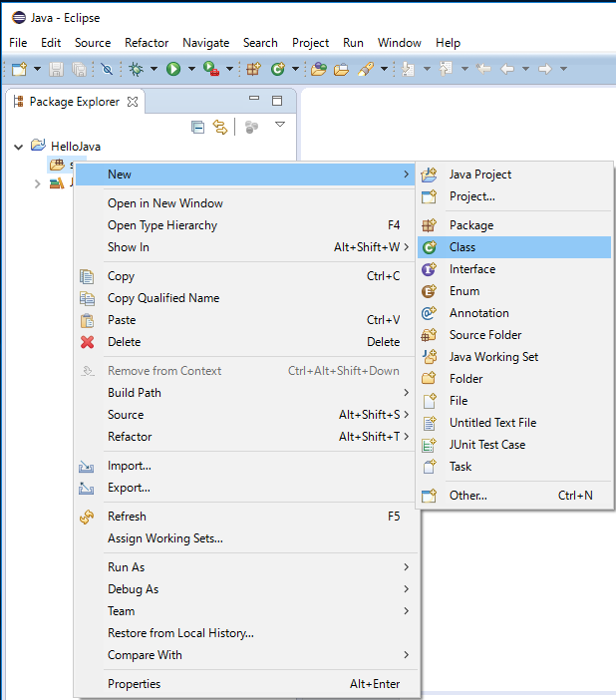Open the Project menu
Screen dimensions: 616x700
[310, 43]
